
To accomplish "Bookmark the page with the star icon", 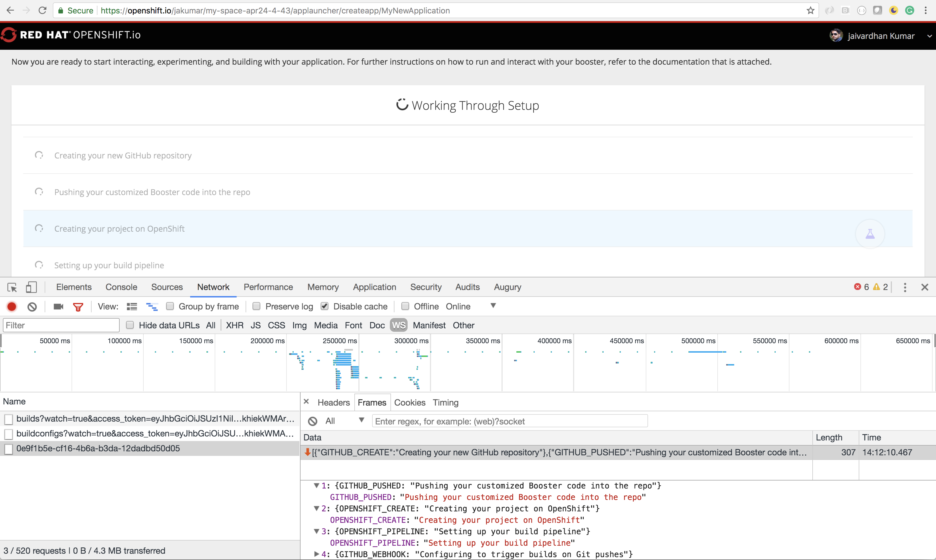I will (810, 11).
